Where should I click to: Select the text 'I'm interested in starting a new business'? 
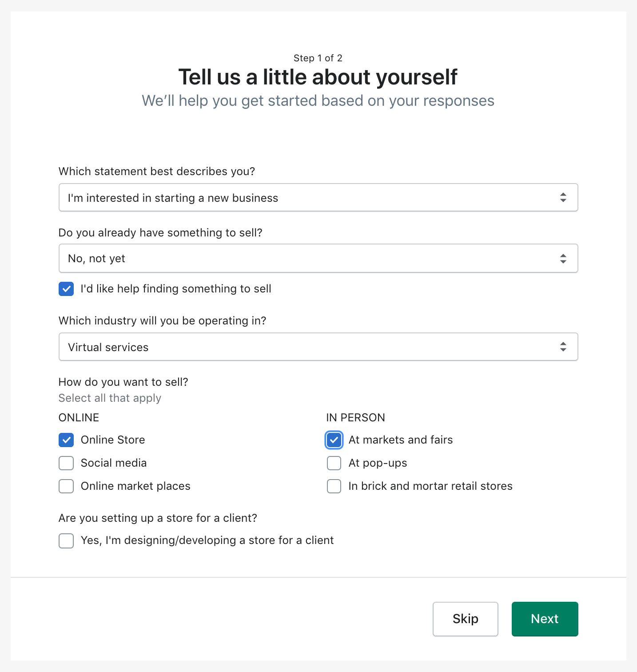point(173,198)
